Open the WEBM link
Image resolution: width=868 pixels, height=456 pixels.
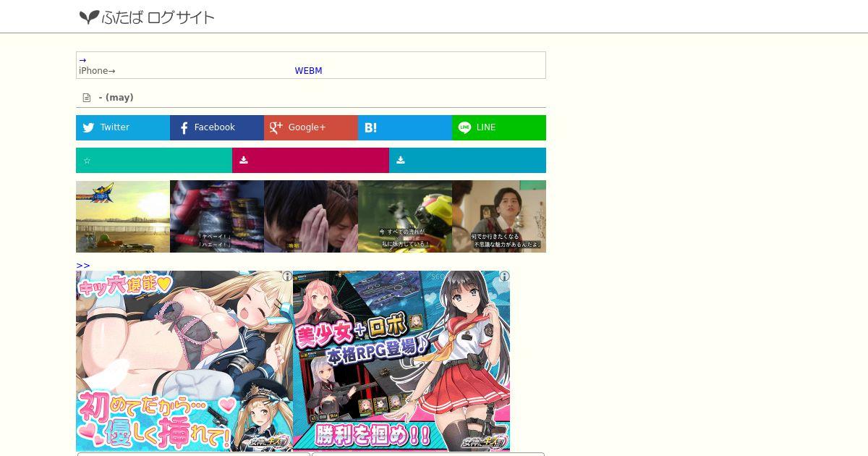pos(308,71)
